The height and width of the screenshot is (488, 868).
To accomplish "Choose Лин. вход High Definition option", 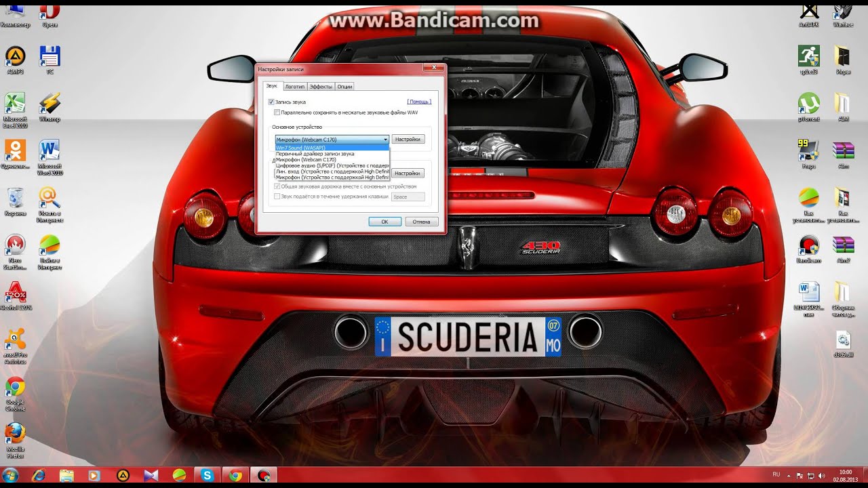I will pyautogui.click(x=332, y=171).
